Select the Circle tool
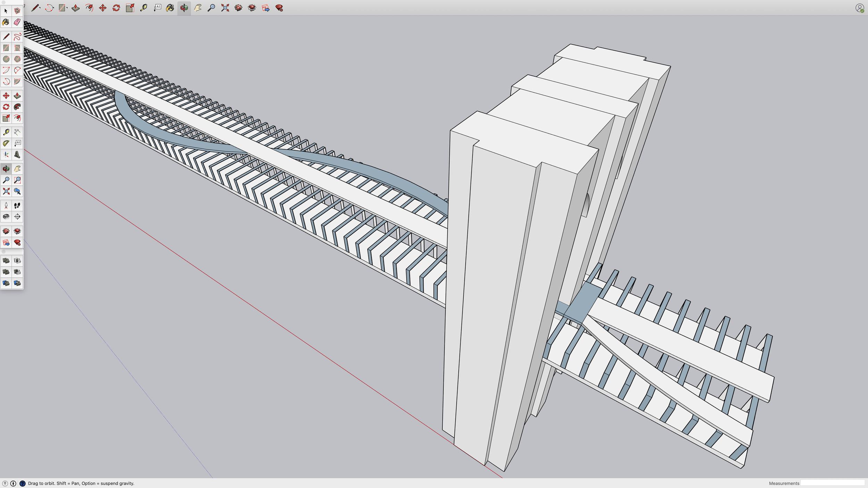This screenshot has height=488, width=868. point(6,59)
